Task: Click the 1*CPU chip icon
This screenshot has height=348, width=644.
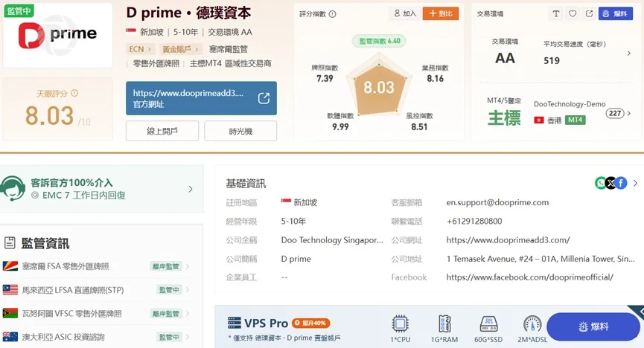Action: pyautogui.click(x=400, y=323)
